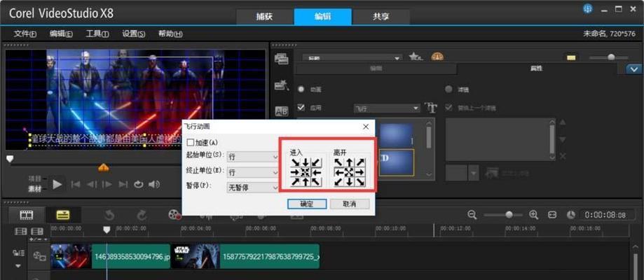Select exit-to-right arrow under 离开
Viewport: 644px width, 280px height.
(359, 172)
